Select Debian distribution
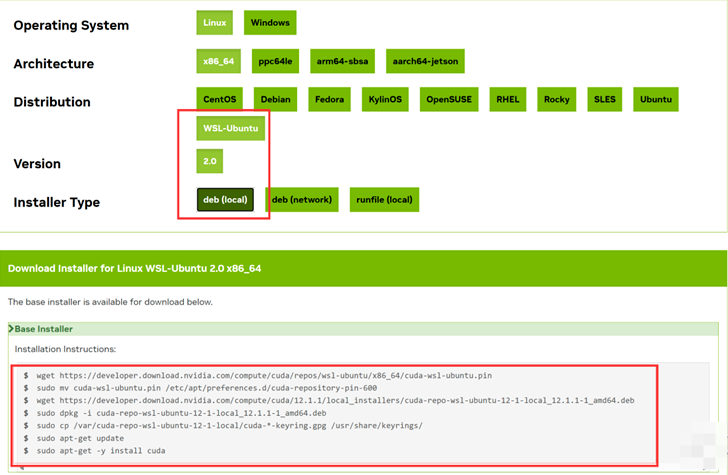728x475 pixels. (x=275, y=99)
